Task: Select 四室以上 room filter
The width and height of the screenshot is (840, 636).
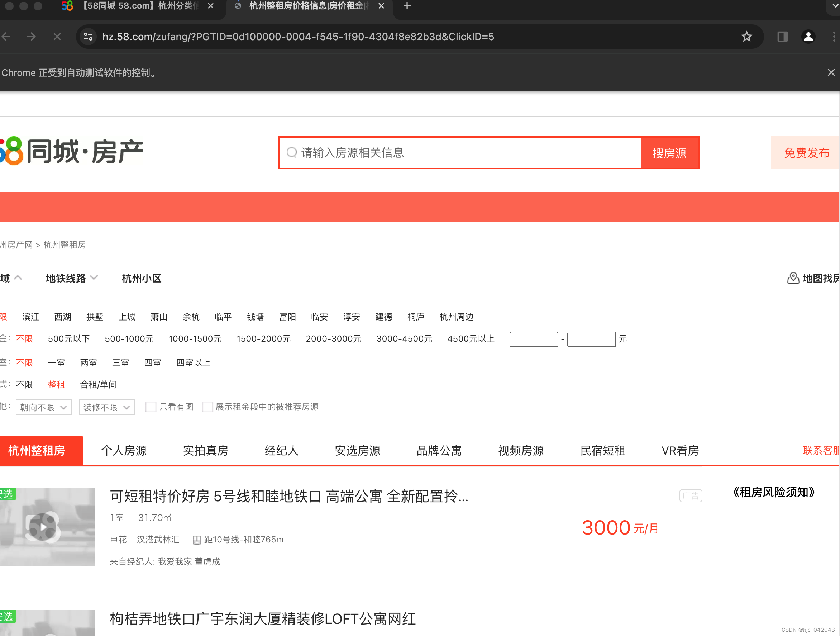Action: [193, 362]
